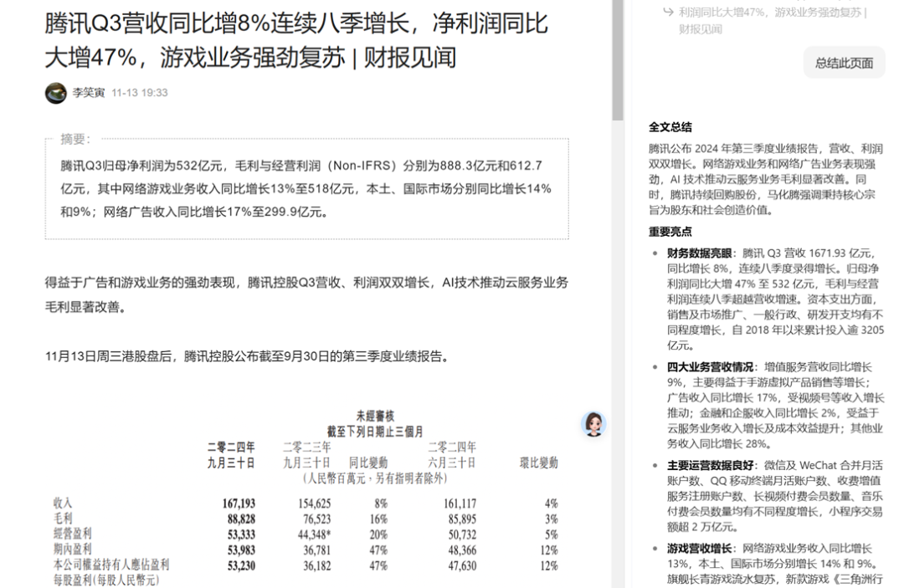Click the 毛利 row label

coord(63,519)
